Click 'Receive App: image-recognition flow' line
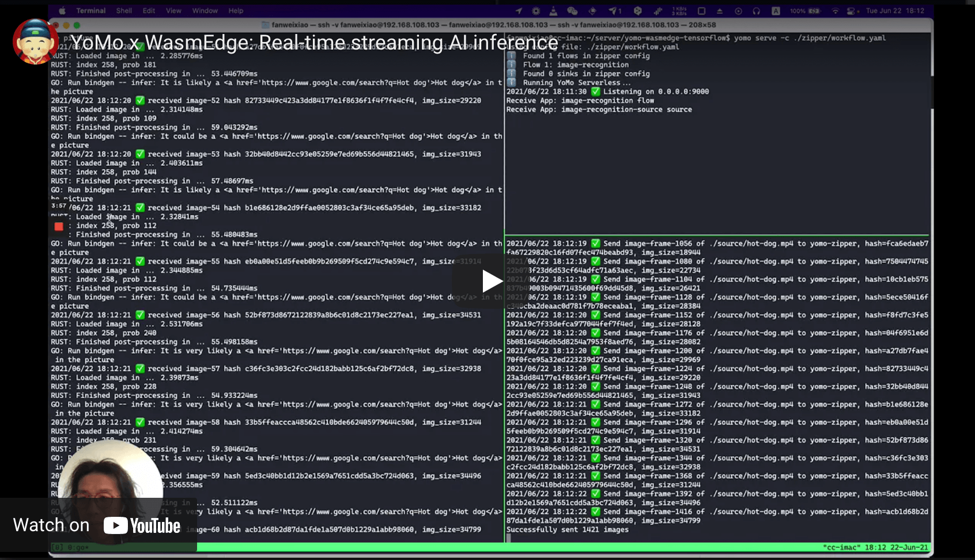Image resolution: width=975 pixels, height=560 pixels. point(580,100)
